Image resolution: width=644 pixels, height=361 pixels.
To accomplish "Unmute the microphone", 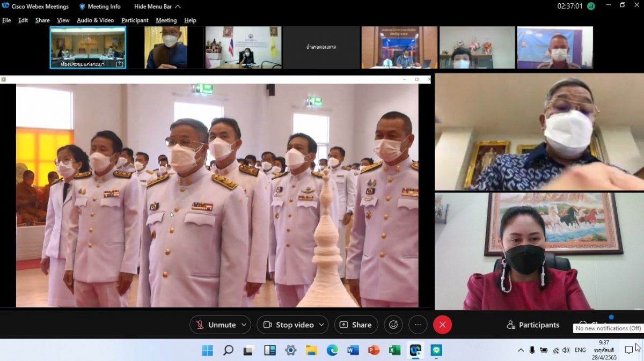I will pyautogui.click(x=216, y=325).
